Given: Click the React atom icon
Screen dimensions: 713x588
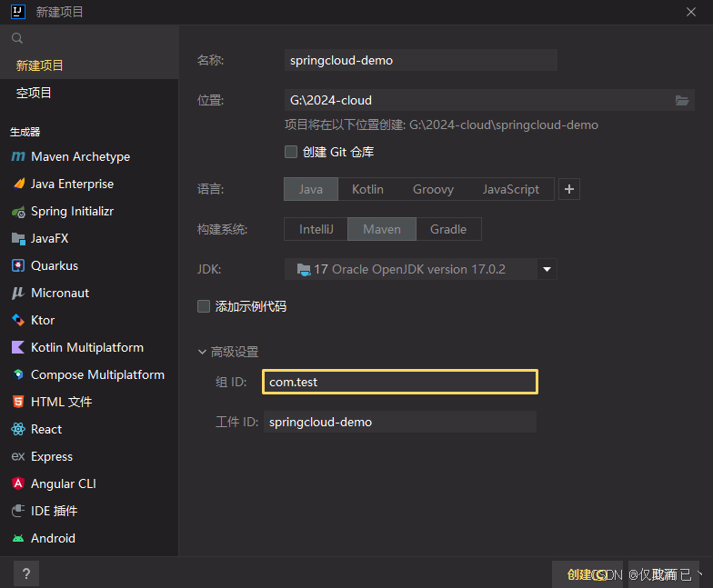Looking at the screenshot, I should [18, 429].
